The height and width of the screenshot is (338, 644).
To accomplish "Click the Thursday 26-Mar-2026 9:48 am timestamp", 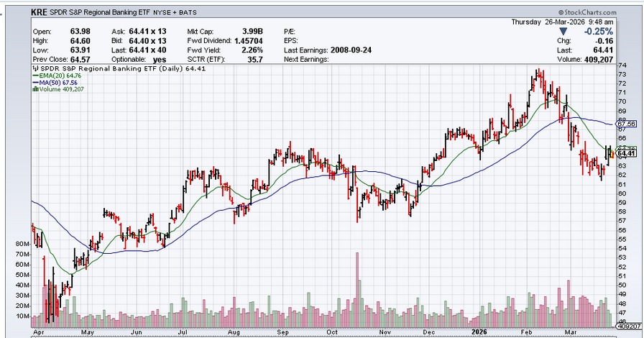I will [562, 22].
